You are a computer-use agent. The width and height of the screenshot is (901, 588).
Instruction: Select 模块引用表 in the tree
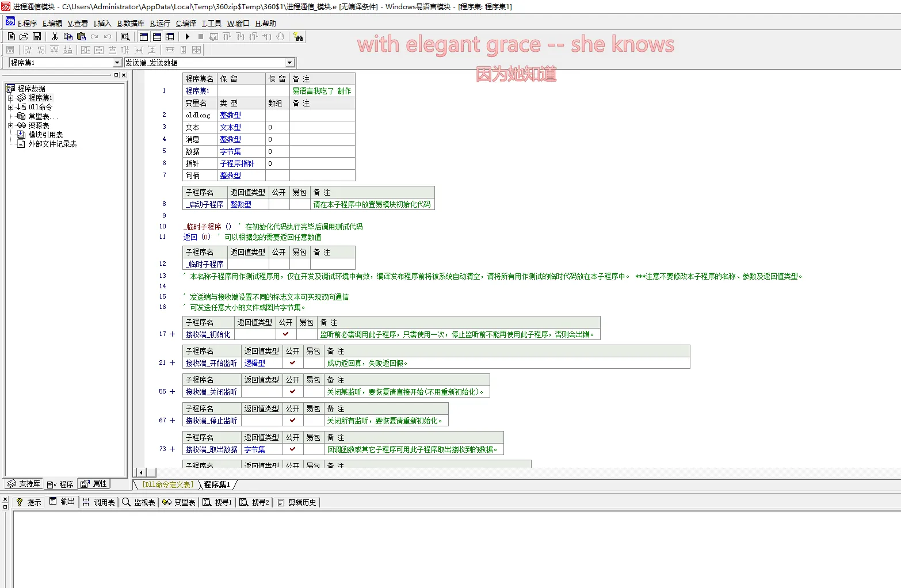pos(45,135)
